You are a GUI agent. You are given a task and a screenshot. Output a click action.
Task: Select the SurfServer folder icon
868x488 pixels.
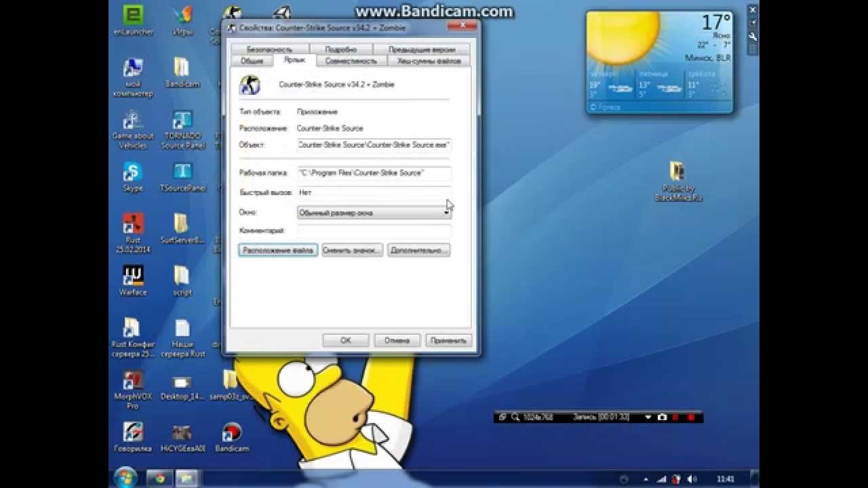182,228
